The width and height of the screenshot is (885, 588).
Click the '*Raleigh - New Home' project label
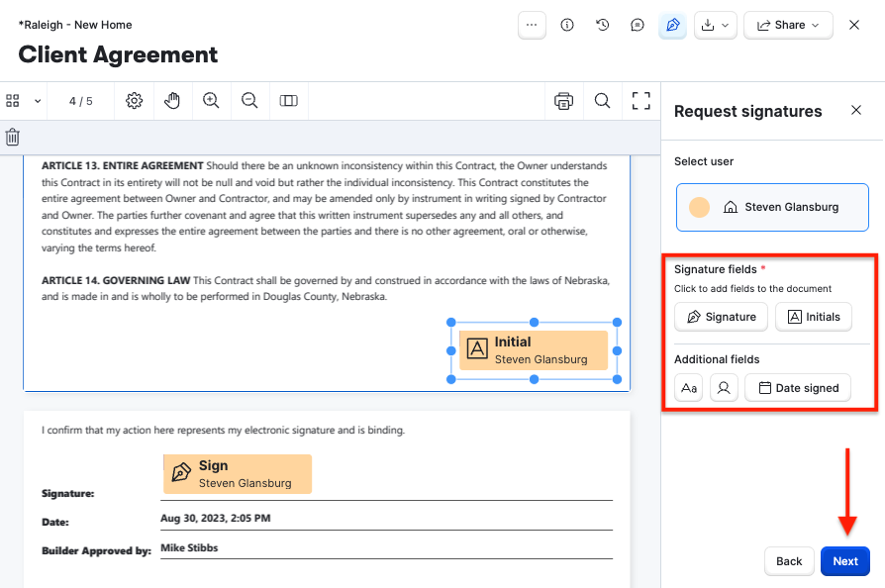(x=75, y=25)
